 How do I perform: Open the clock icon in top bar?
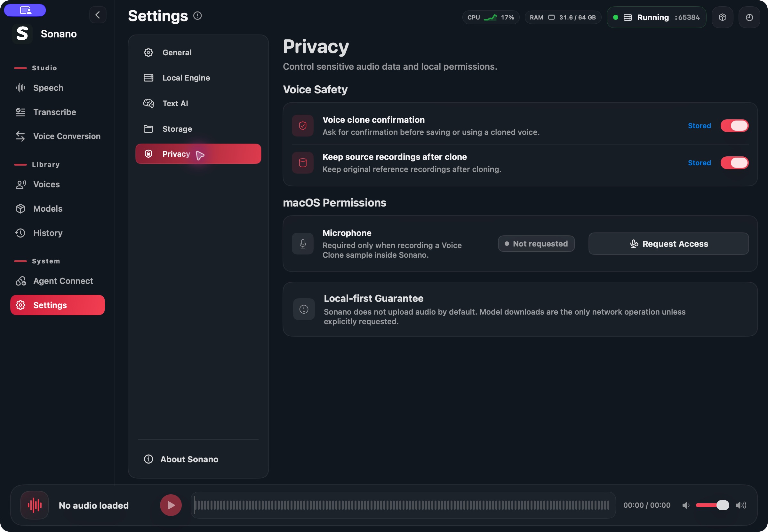click(749, 17)
